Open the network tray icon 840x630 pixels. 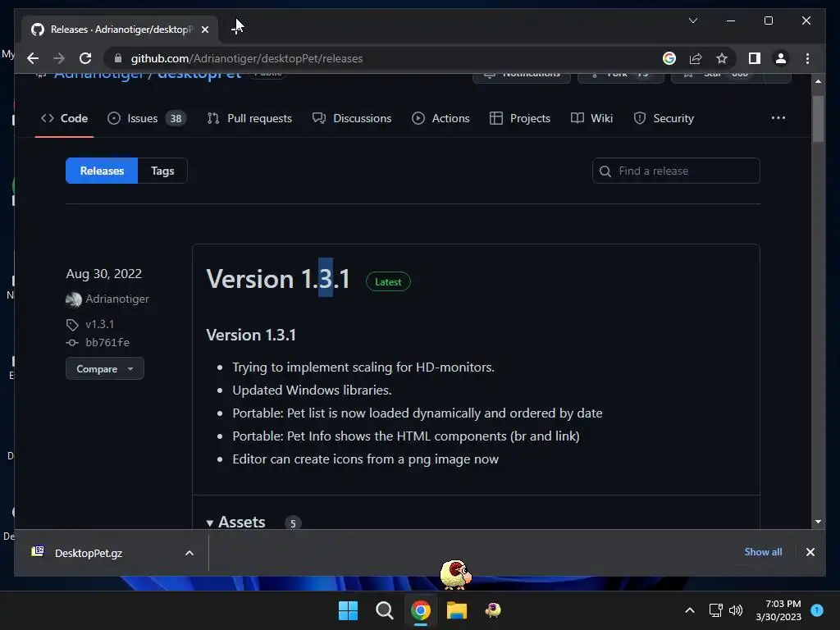715,610
